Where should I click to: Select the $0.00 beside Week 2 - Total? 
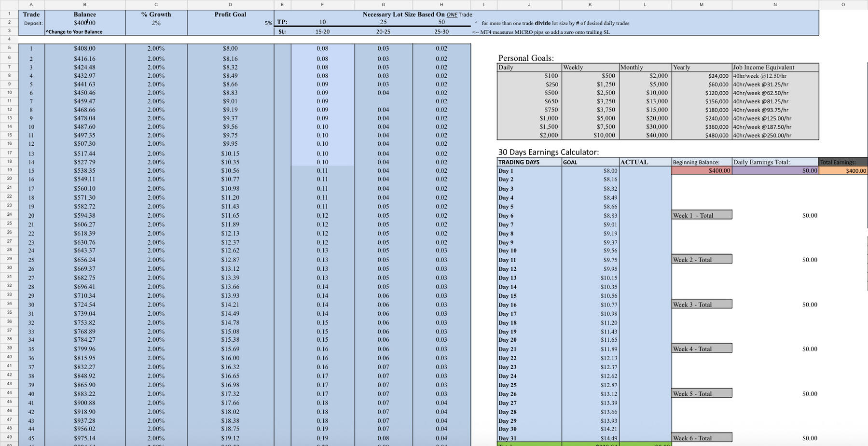pyautogui.click(x=810, y=260)
